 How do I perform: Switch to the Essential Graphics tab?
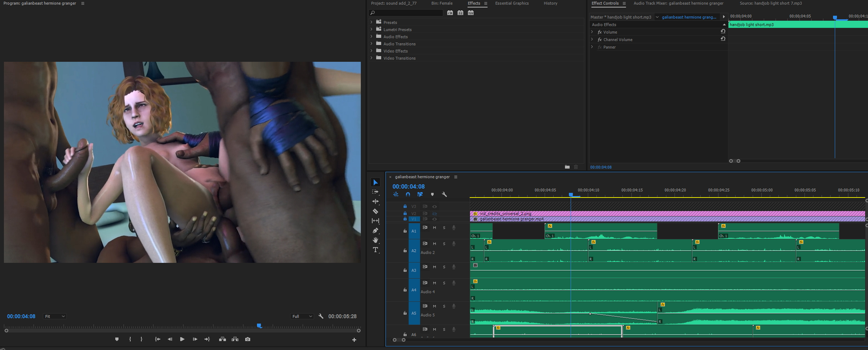(x=512, y=3)
